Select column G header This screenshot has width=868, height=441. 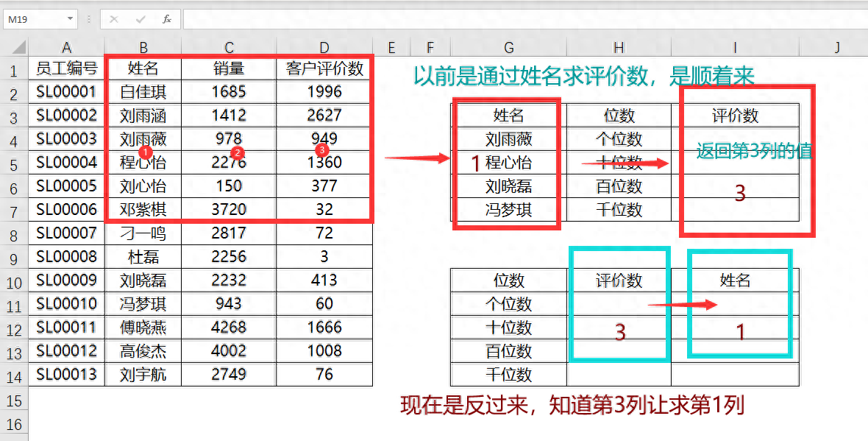[509, 48]
